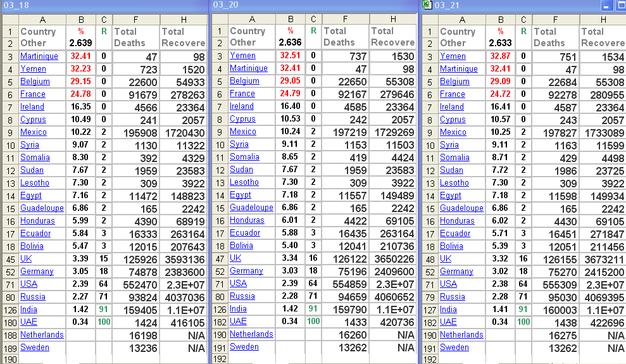Open the Mexico link in window 03_18
Image resolution: width=626 pixels, height=364 pixels.
point(34,132)
